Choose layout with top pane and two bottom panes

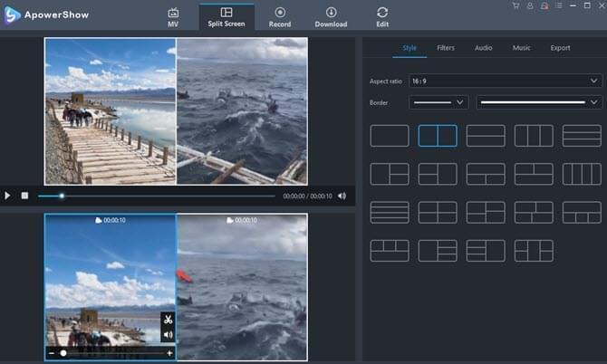coord(486,174)
